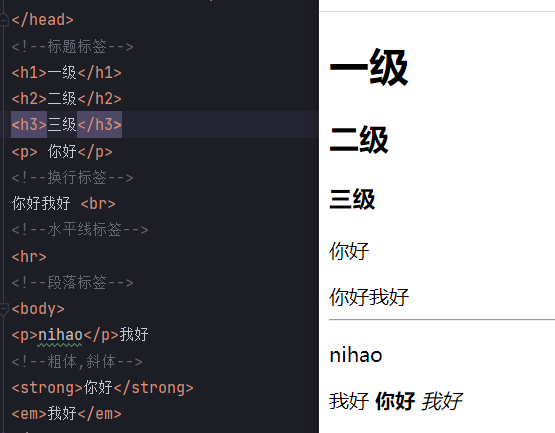Image resolution: width=555 pixels, height=433 pixels.
Task: Click the 一级 heading in preview
Action: pyautogui.click(x=369, y=67)
